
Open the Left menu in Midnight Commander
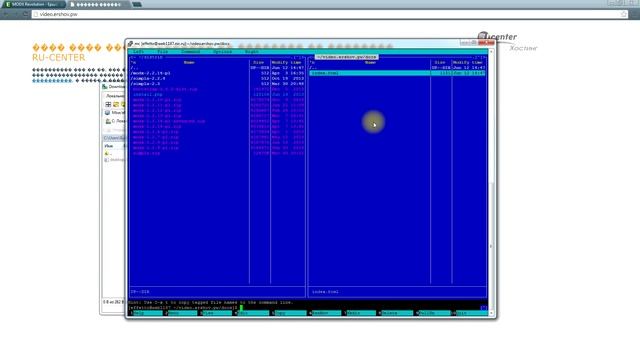pyautogui.click(x=139, y=51)
